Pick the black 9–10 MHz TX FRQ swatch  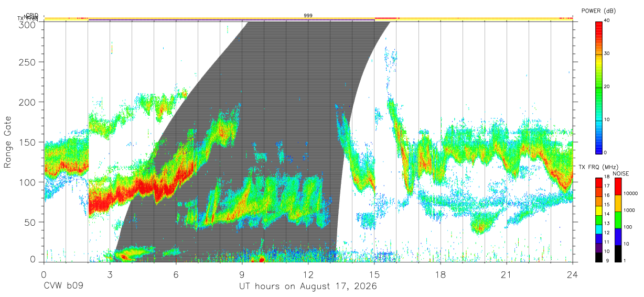click(x=598, y=256)
